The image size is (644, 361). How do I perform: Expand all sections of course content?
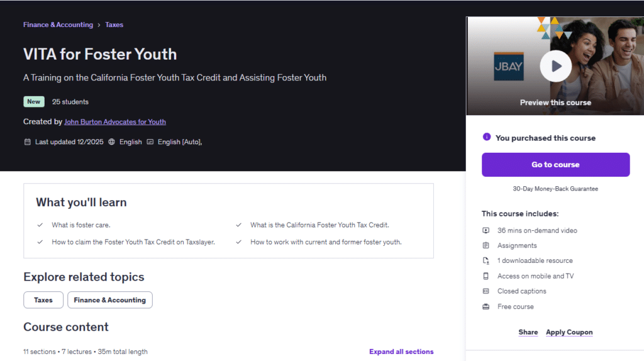click(401, 352)
